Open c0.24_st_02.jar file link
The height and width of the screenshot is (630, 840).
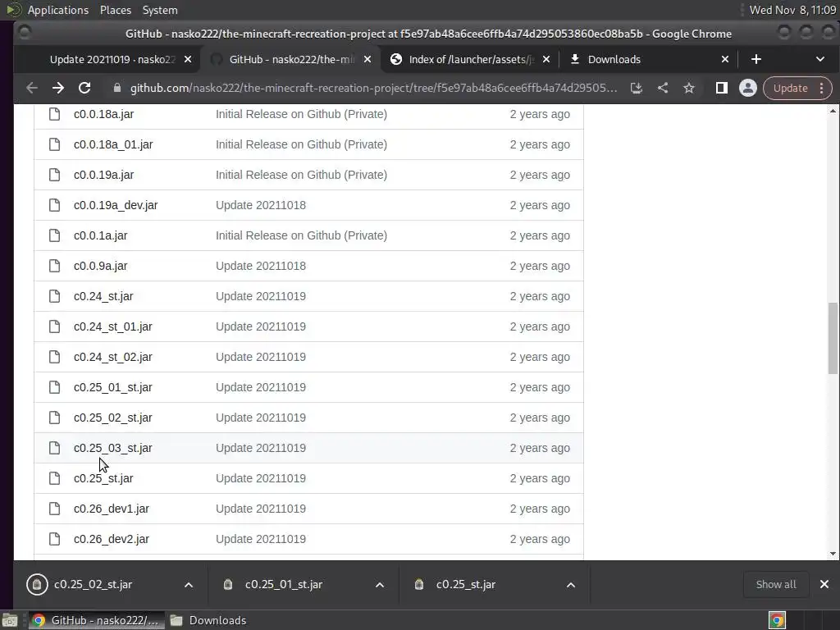pos(113,358)
